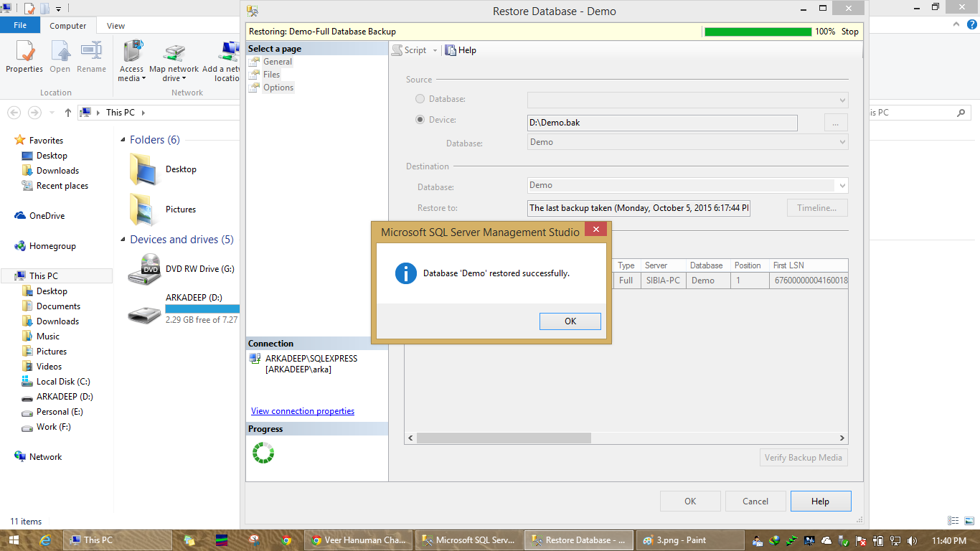
Task: Switch to the 3.png - Paint taskbar window
Action: 690,540
